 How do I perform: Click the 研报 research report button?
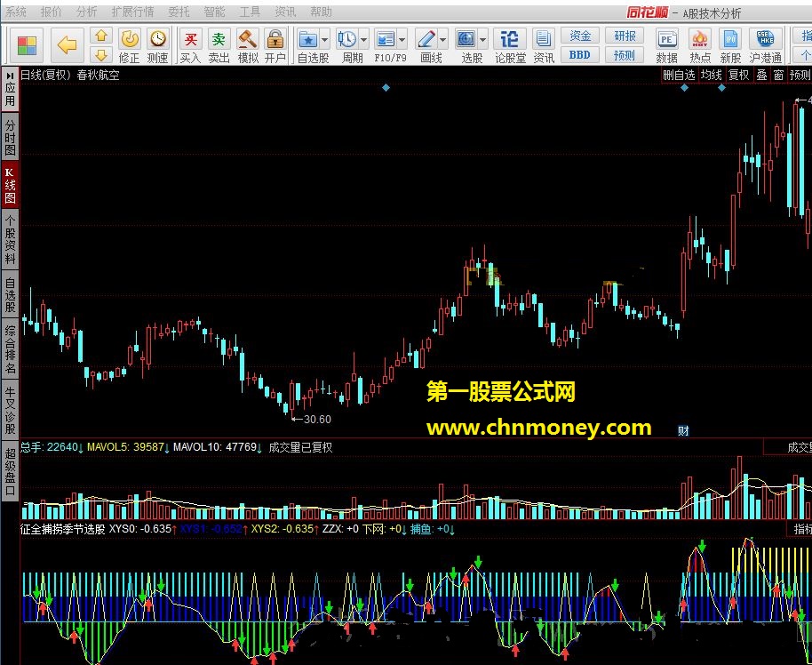[625, 36]
